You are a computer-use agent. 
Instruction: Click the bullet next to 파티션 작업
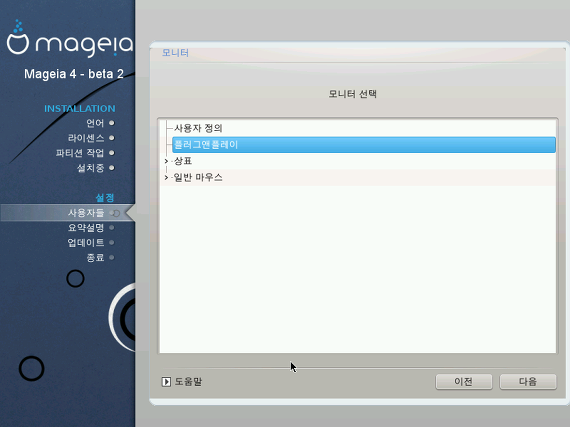coord(112,153)
